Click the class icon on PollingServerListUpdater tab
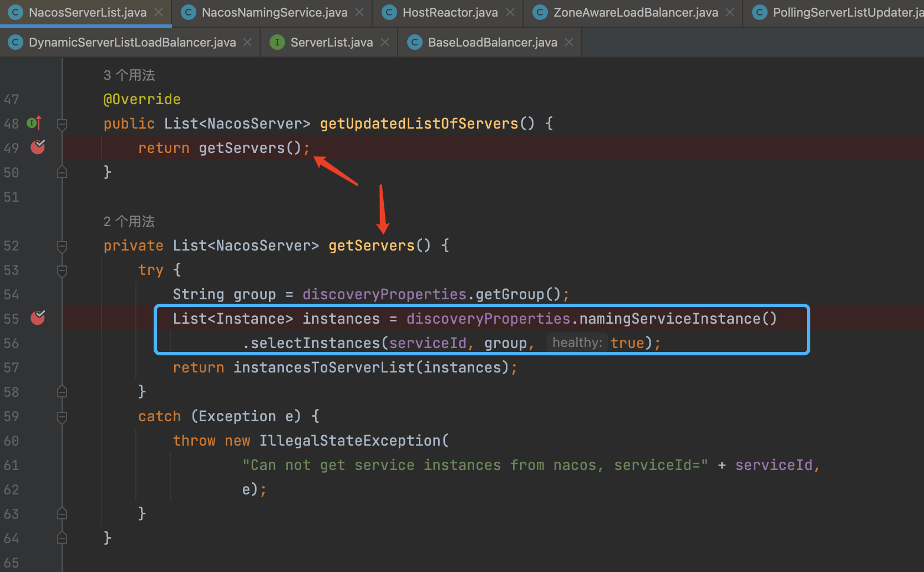Viewport: 924px width, 572px height. [759, 12]
